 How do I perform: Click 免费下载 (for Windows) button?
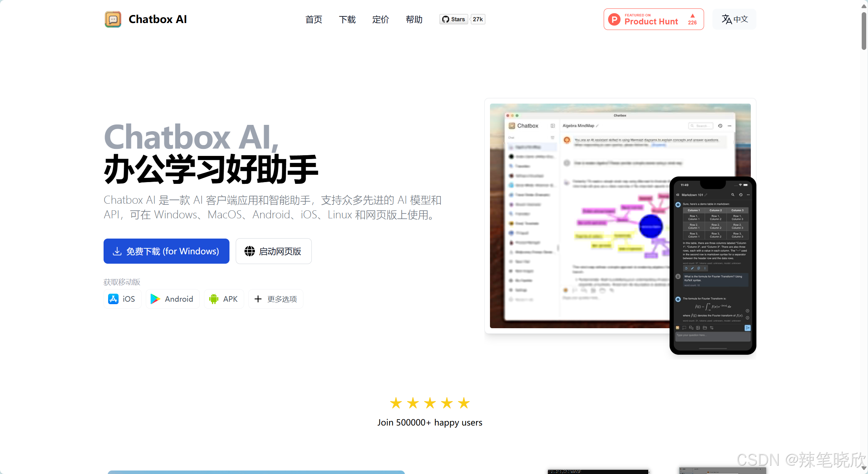click(166, 251)
